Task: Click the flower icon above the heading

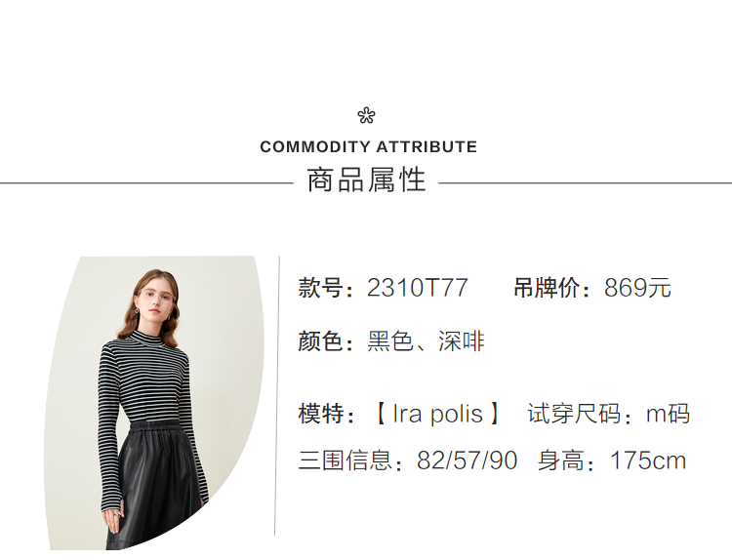Action: coord(366,116)
